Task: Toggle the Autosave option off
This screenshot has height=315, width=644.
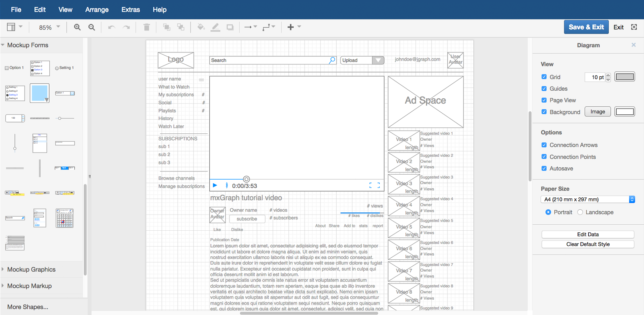Action: coord(544,168)
